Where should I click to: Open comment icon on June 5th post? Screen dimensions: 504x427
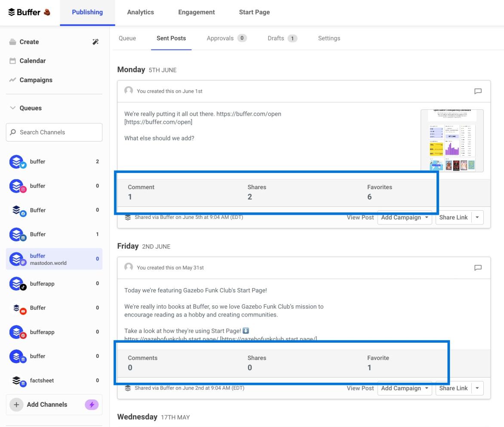click(x=478, y=91)
